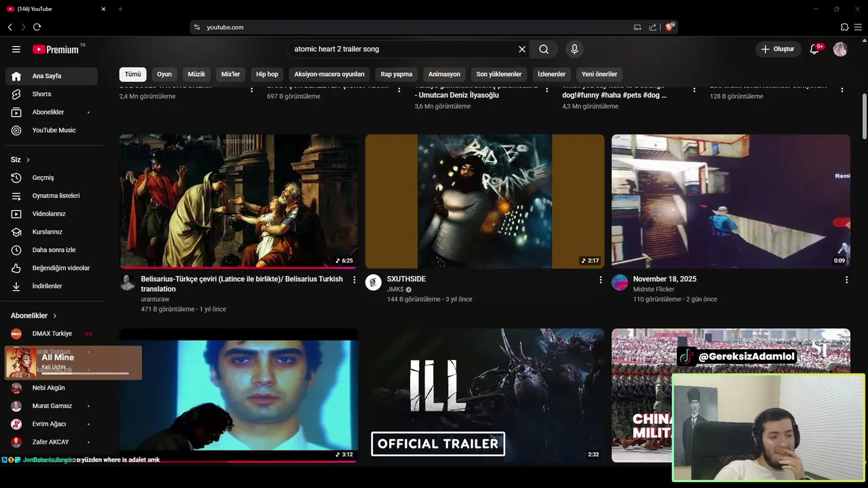Viewport: 868px width, 488px height.
Task: Open Daha sonra izle in the sidebar
Action: [x=52, y=250]
